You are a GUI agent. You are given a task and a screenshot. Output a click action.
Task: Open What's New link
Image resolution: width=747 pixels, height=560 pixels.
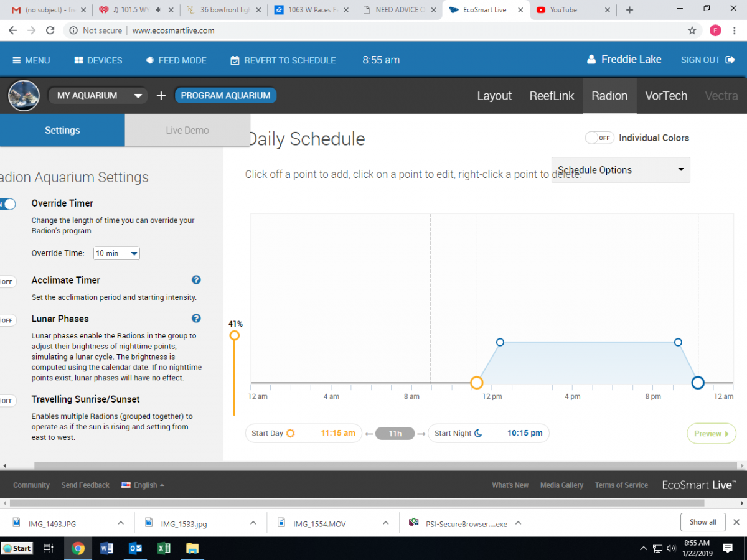pyautogui.click(x=510, y=485)
